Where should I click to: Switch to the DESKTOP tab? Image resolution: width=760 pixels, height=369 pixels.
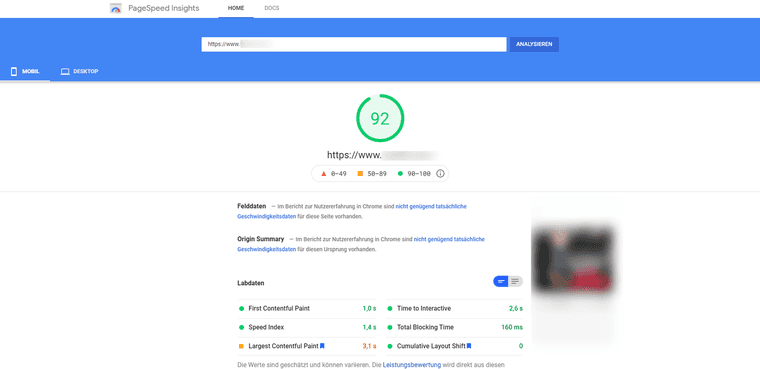pos(79,72)
